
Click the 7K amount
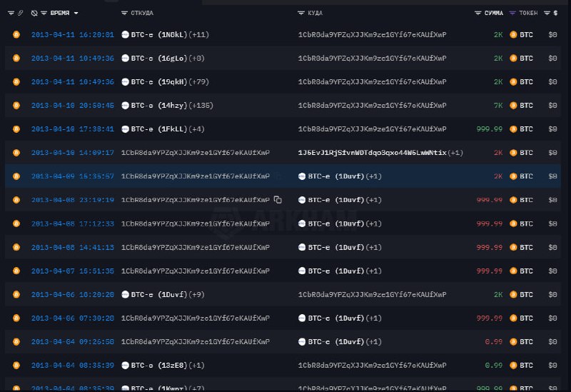[x=498, y=105]
